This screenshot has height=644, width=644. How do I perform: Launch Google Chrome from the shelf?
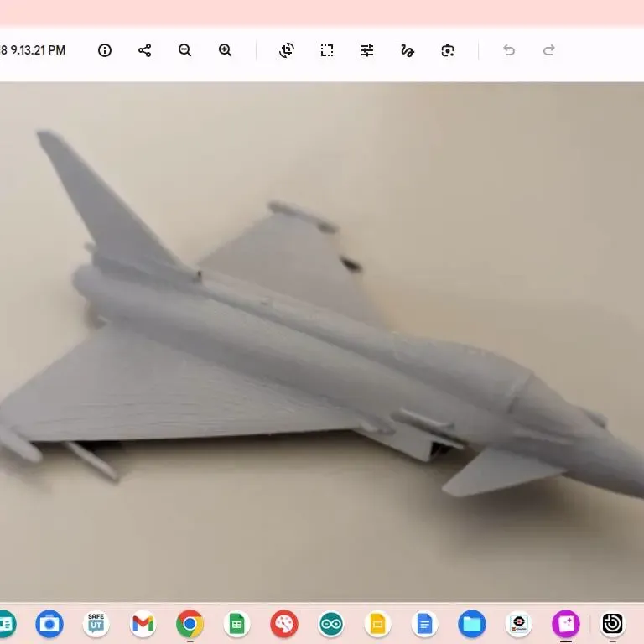click(190, 624)
